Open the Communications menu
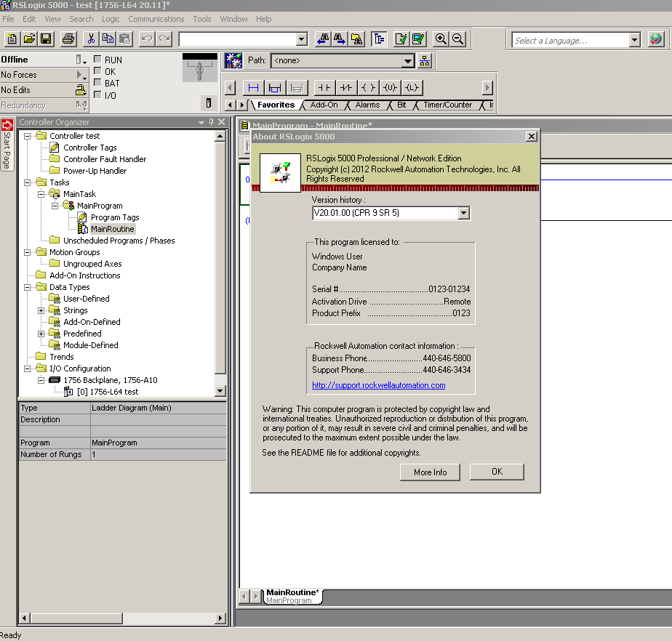Viewport: 672px width, 641px height. [x=156, y=19]
